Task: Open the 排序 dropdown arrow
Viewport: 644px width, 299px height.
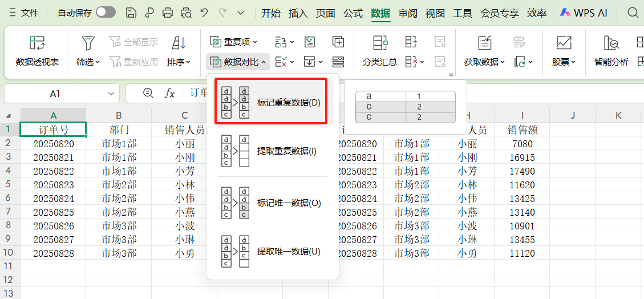Action: [188, 62]
